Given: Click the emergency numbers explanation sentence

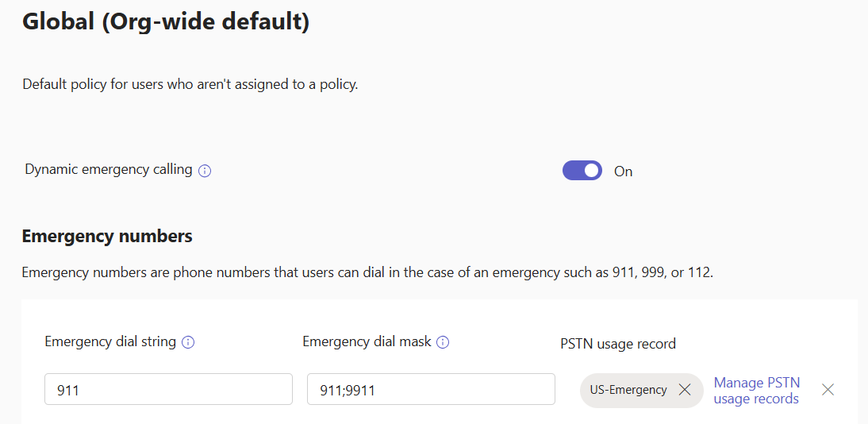Looking at the screenshot, I should point(367,273).
